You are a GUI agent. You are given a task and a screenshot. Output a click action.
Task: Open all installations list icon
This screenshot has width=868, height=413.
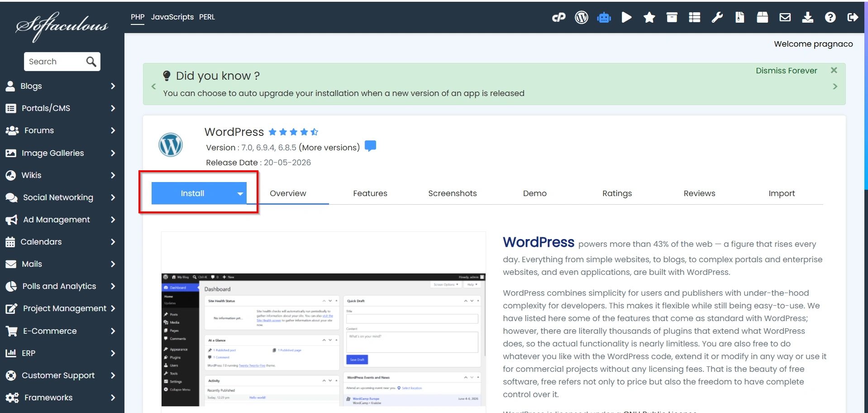point(695,17)
